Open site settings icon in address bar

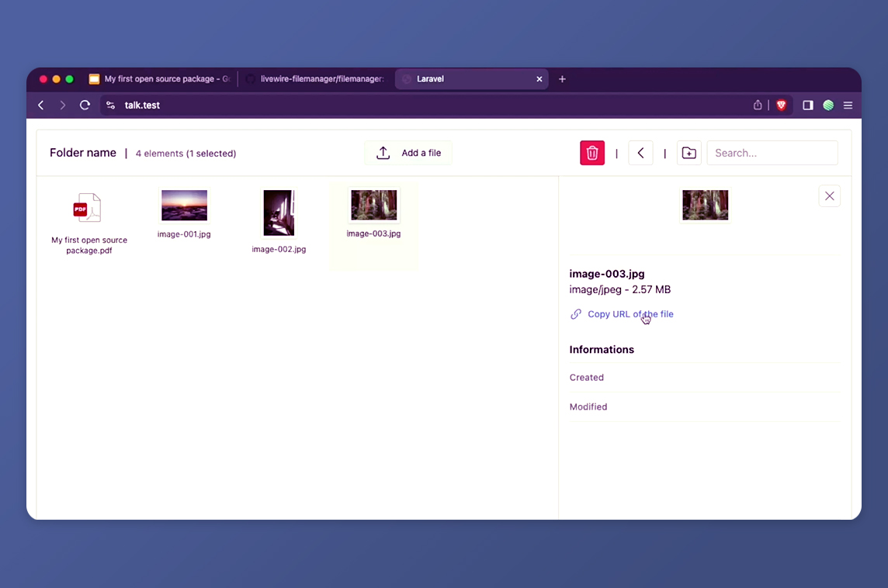pyautogui.click(x=111, y=105)
